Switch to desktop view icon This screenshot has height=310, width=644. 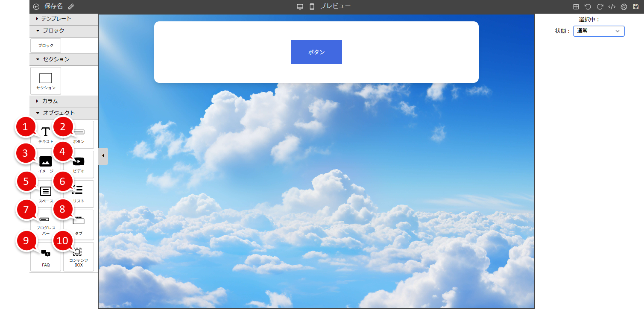tap(300, 7)
